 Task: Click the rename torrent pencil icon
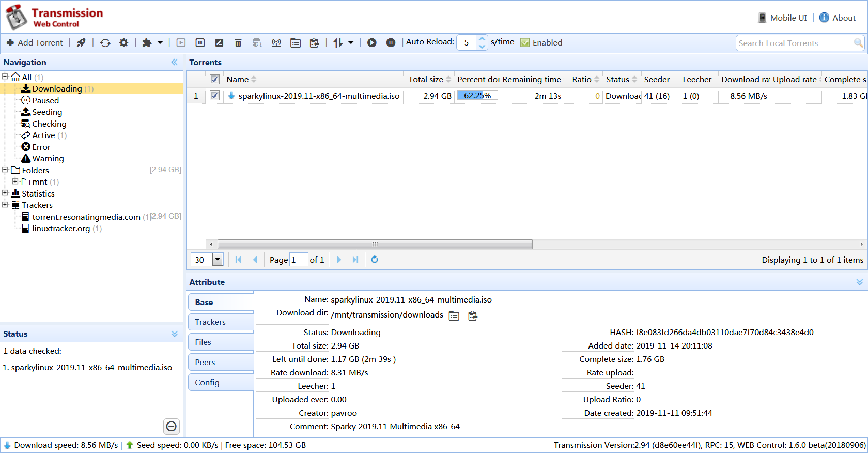(219, 42)
